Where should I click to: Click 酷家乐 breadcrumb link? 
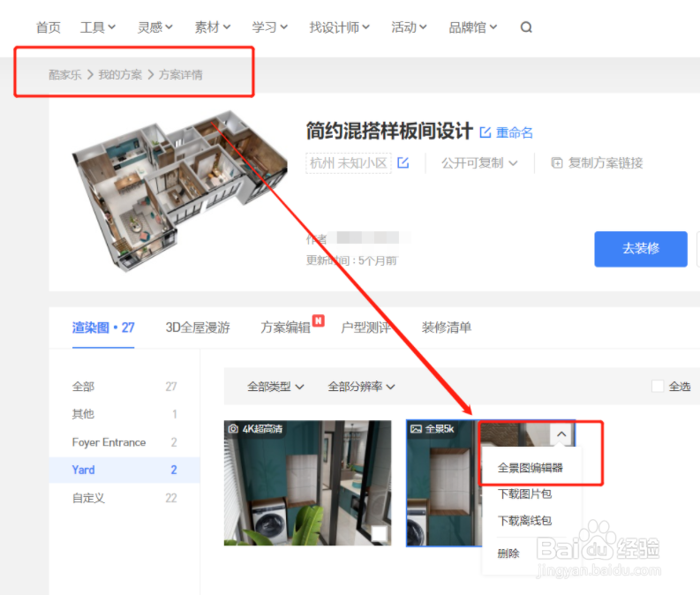point(65,74)
